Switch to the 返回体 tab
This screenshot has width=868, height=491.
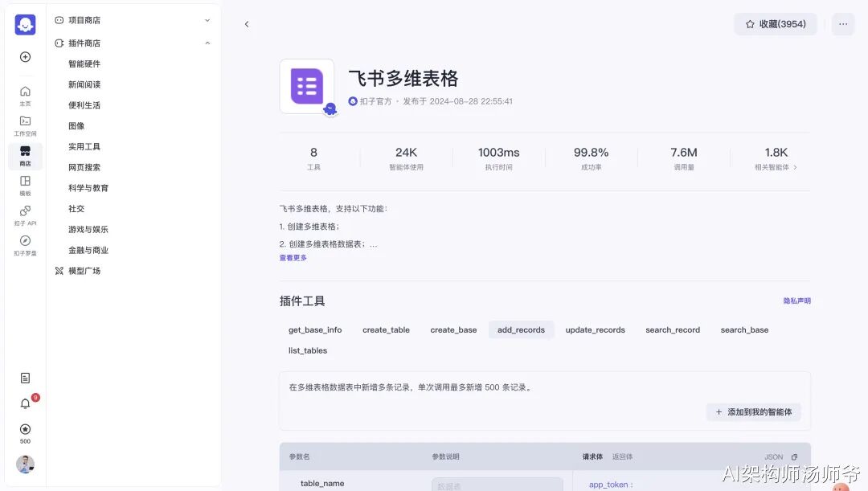[622, 456]
